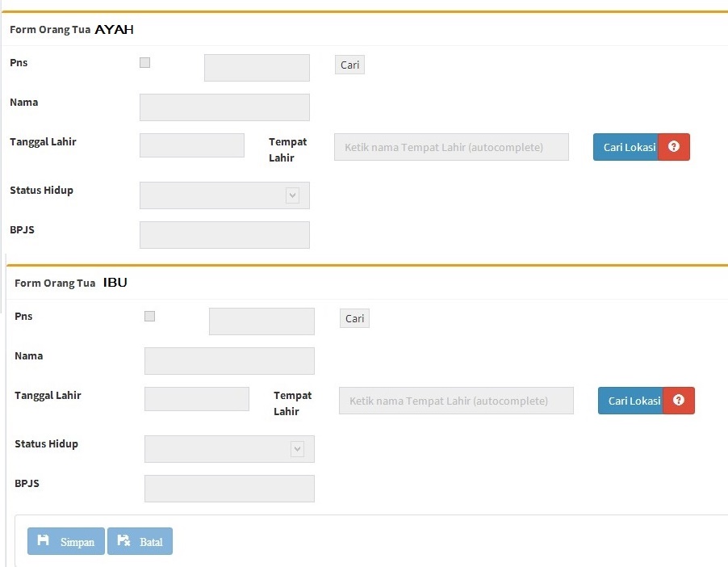Image resolution: width=728 pixels, height=567 pixels.
Task: Focus the BPJS field in AYAH form
Action: [224, 235]
